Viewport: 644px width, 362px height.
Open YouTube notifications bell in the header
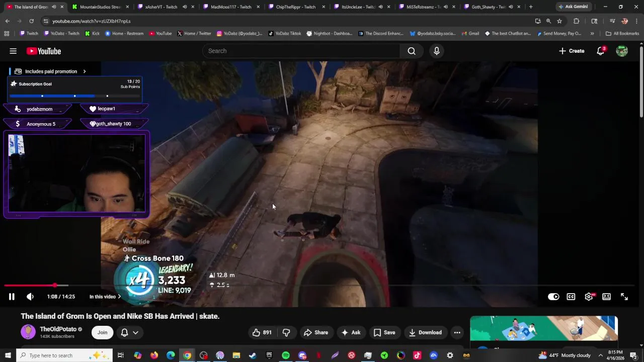pos(601,51)
